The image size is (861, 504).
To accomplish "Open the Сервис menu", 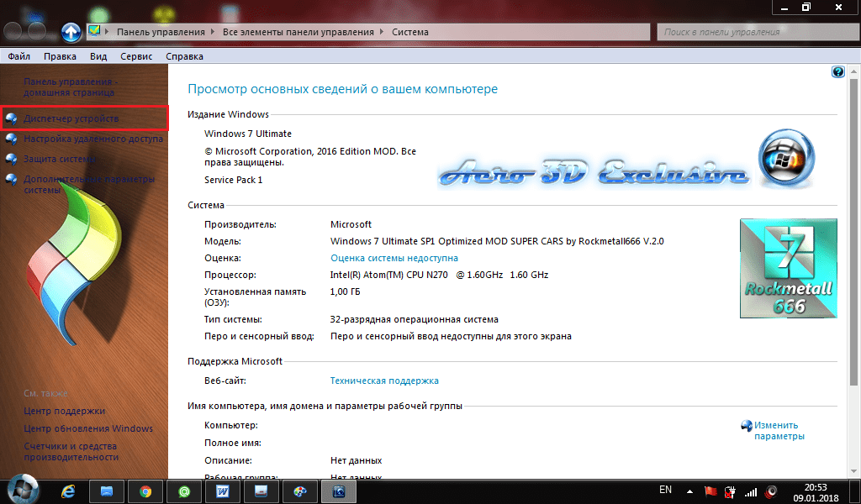I will click(136, 56).
